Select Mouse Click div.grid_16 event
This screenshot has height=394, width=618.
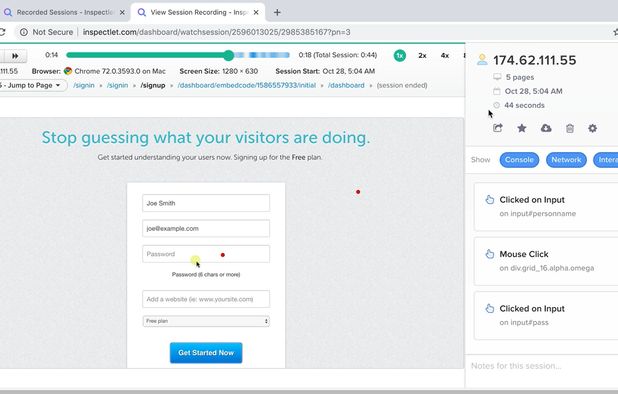[546, 261]
